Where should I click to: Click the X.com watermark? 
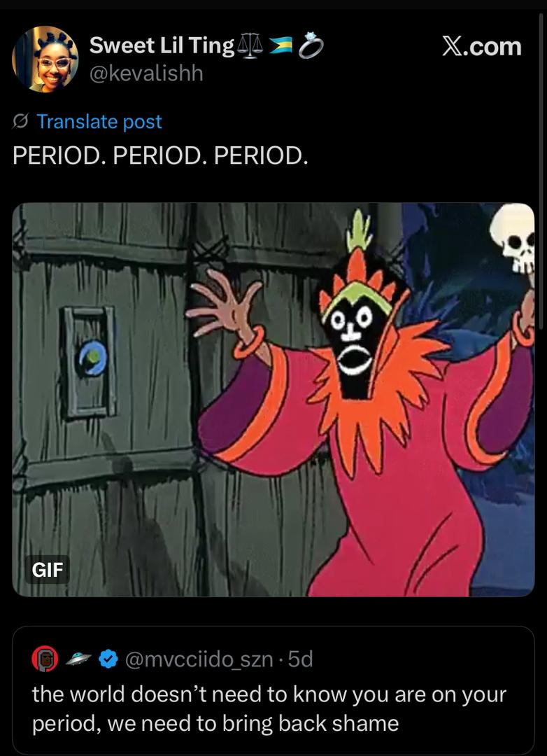tap(481, 46)
